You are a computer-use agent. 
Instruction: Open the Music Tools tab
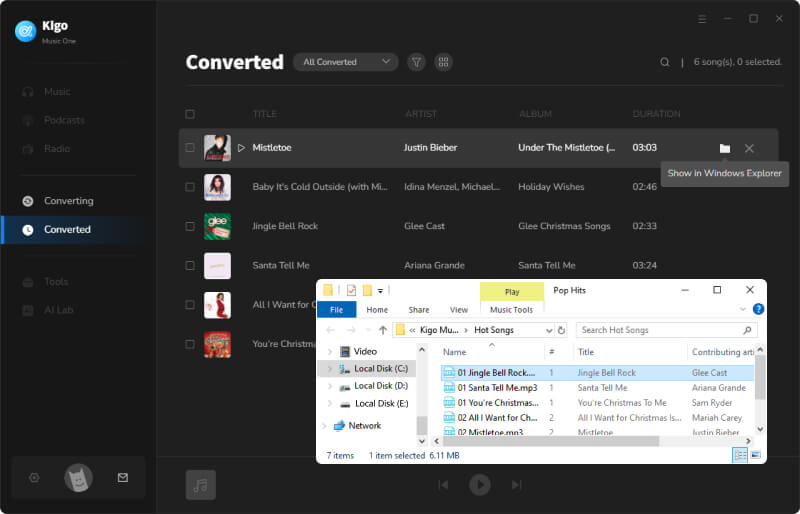(511, 310)
